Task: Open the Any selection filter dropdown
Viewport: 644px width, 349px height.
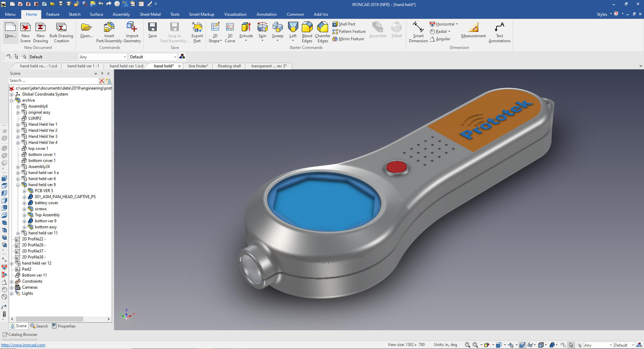Action: coord(103,57)
